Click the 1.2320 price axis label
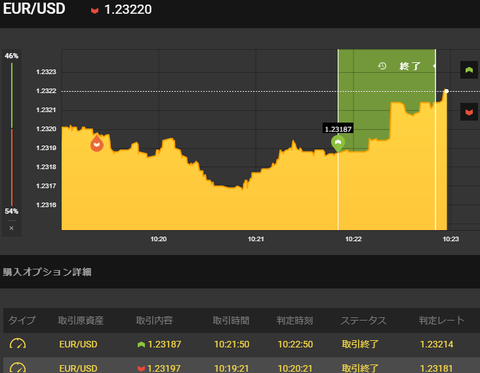Viewport: 480px width, 373px height. point(46,129)
